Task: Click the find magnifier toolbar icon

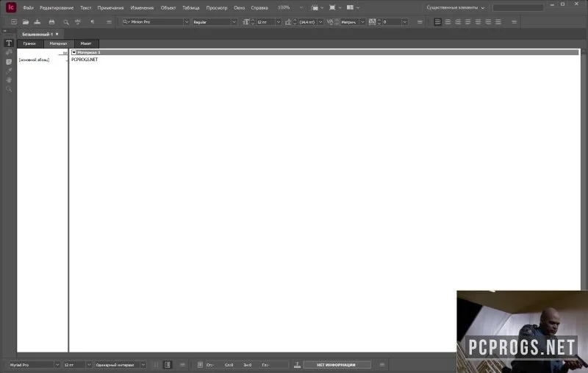Action: click(66, 22)
